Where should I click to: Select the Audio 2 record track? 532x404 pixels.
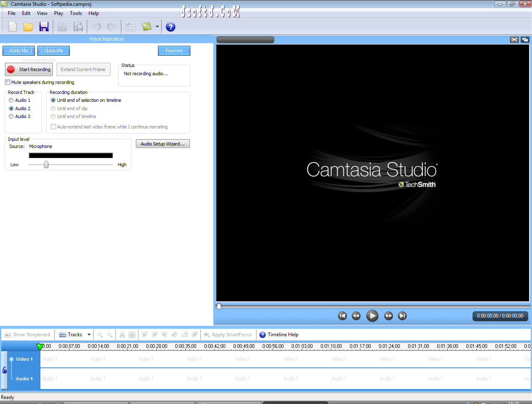20,108
